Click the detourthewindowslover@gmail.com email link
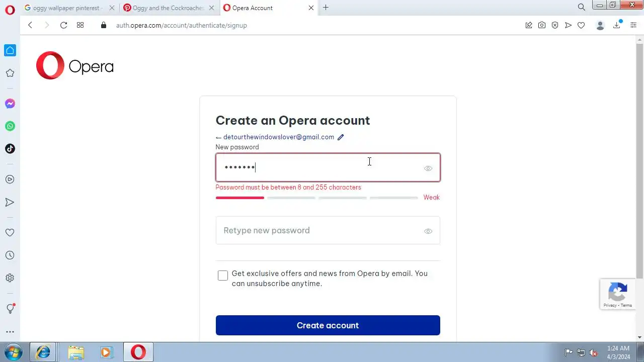 [x=279, y=137]
